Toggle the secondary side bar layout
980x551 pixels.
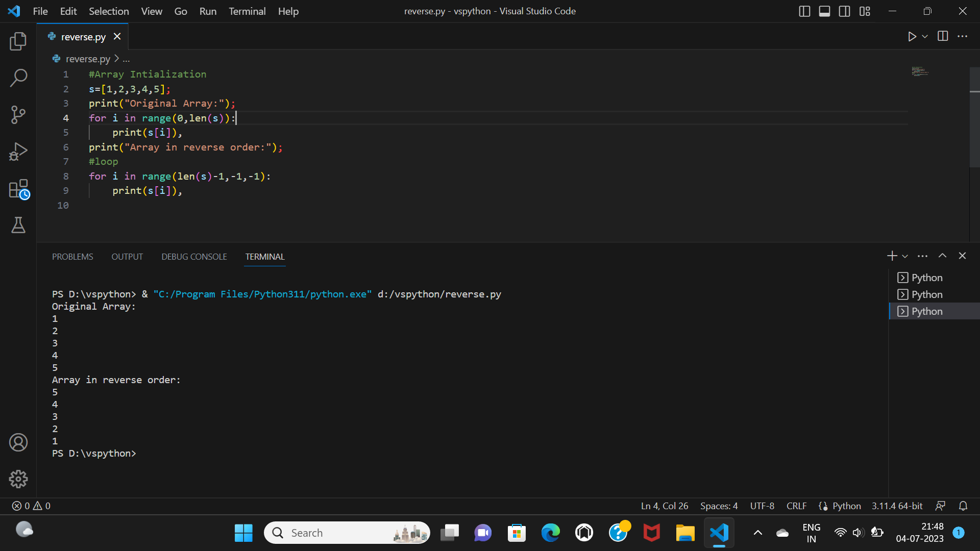tap(844, 11)
